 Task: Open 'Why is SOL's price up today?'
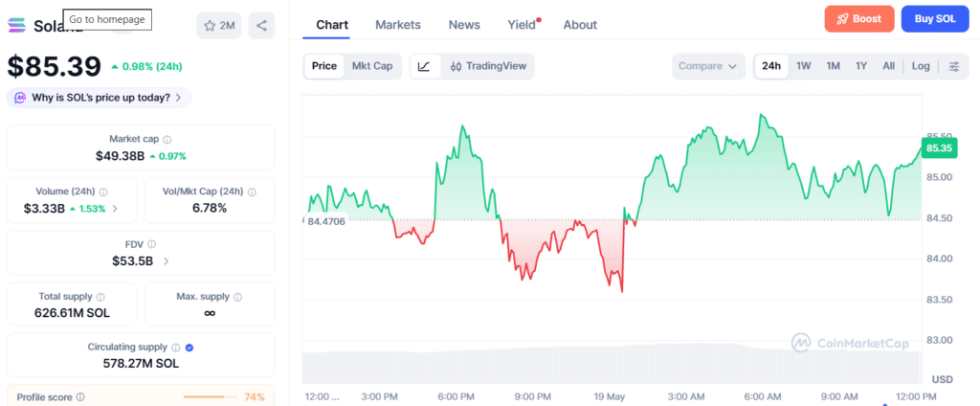(100, 98)
